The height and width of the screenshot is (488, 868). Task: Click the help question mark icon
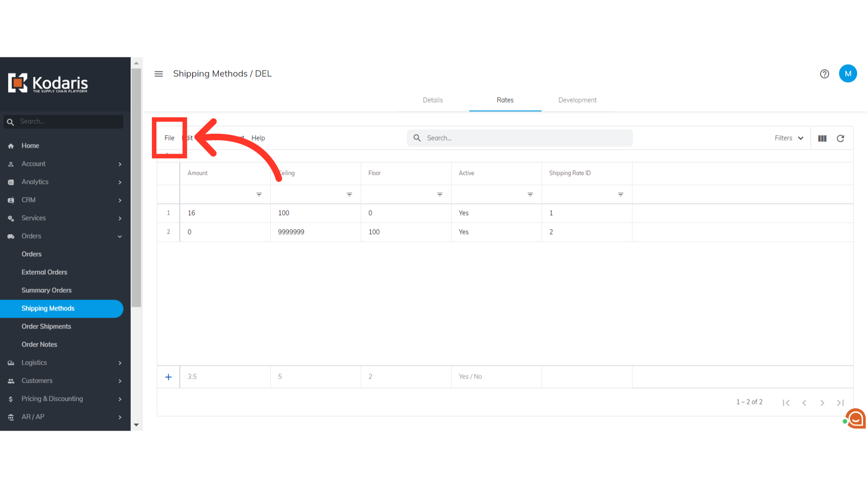point(824,74)
